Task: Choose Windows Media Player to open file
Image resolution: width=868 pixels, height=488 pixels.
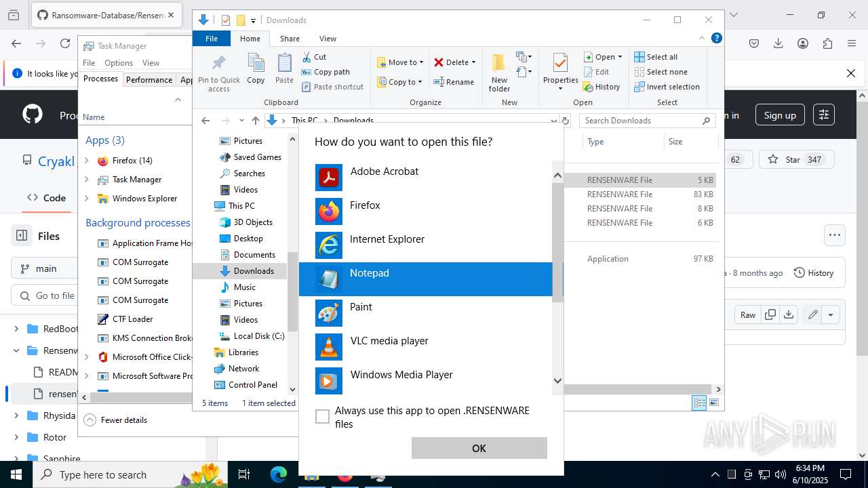Action: (x=426, y=381)
